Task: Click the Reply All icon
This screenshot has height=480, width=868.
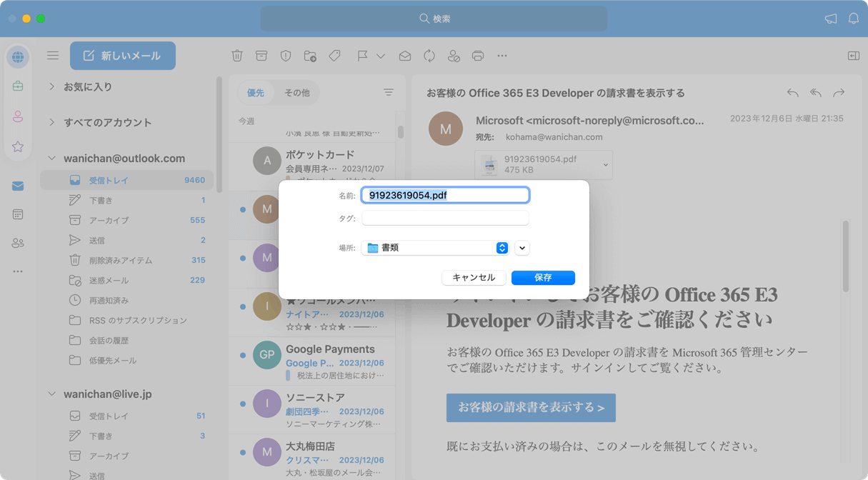Action: 816,93
